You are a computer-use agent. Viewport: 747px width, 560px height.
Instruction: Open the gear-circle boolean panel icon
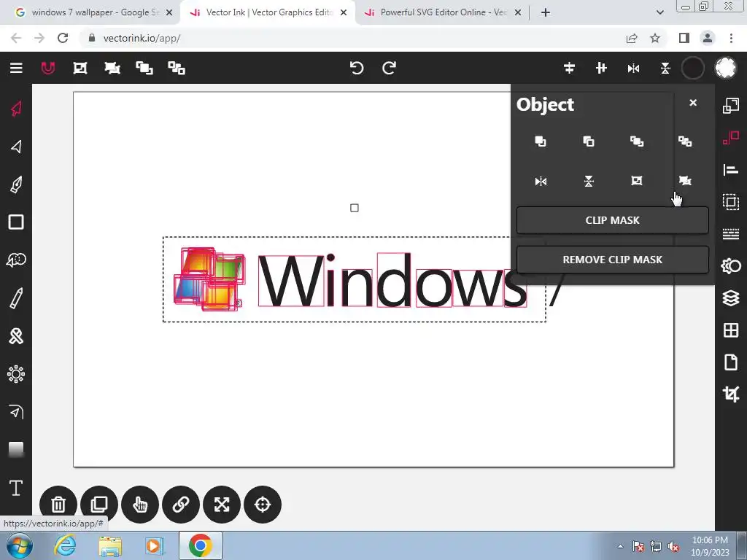731,265
